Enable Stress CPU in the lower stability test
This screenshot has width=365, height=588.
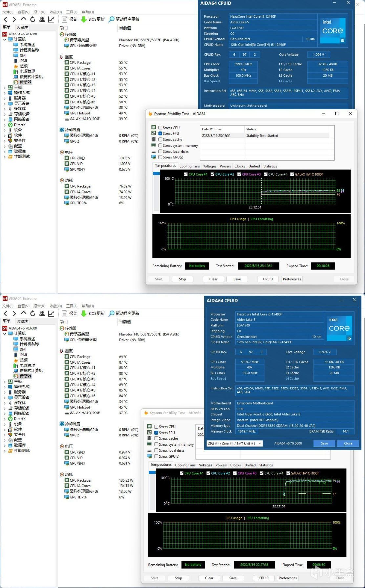[156, 427]
